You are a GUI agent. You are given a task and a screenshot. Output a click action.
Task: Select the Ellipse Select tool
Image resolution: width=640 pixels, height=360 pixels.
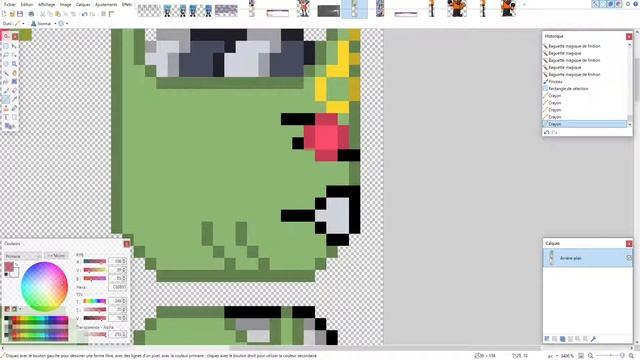tap(6, 64)
